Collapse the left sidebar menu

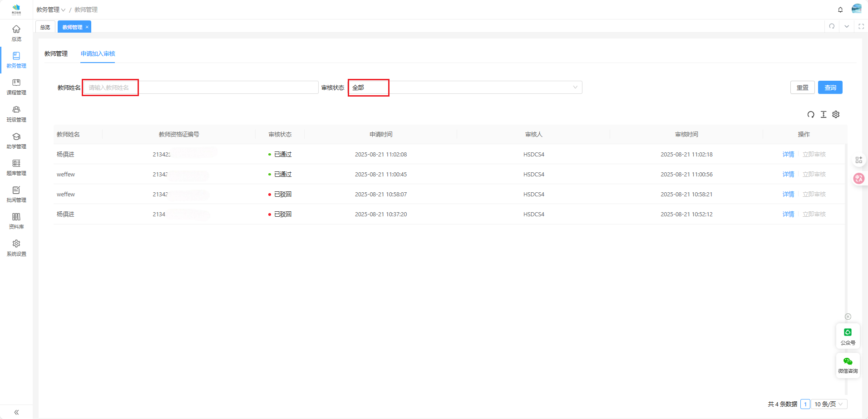(16, 412)
